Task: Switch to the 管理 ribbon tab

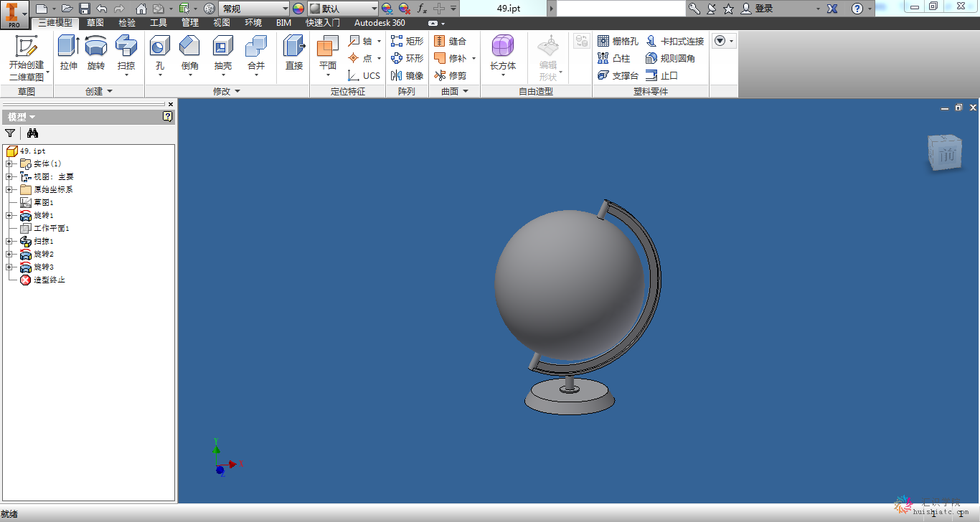Action: click(190, 23)
